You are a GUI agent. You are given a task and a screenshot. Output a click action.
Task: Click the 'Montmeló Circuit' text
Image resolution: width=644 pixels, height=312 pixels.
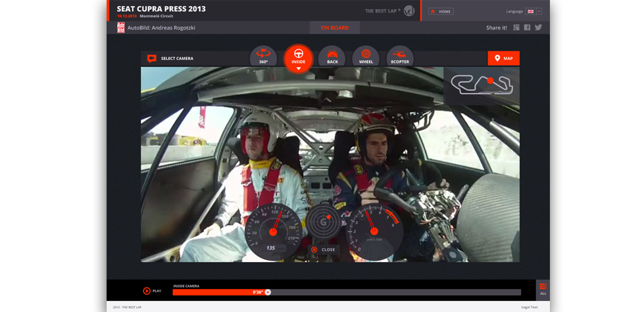point(157,16)
